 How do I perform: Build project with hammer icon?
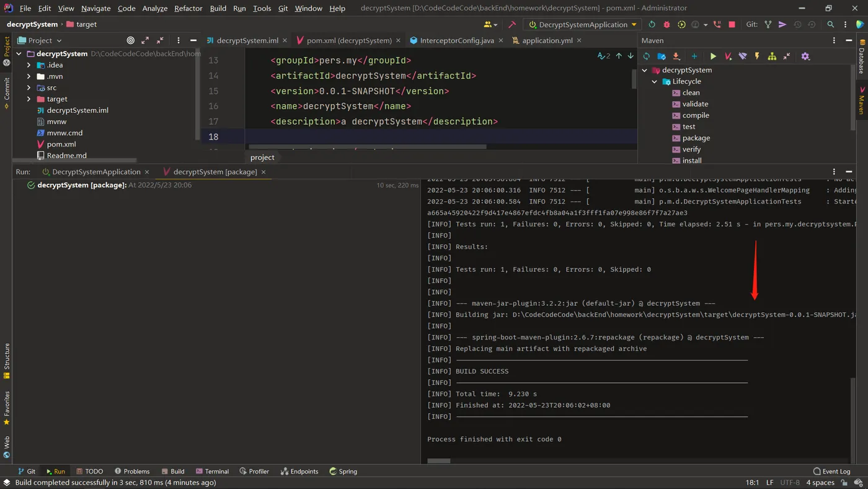[x=512, y=24]
